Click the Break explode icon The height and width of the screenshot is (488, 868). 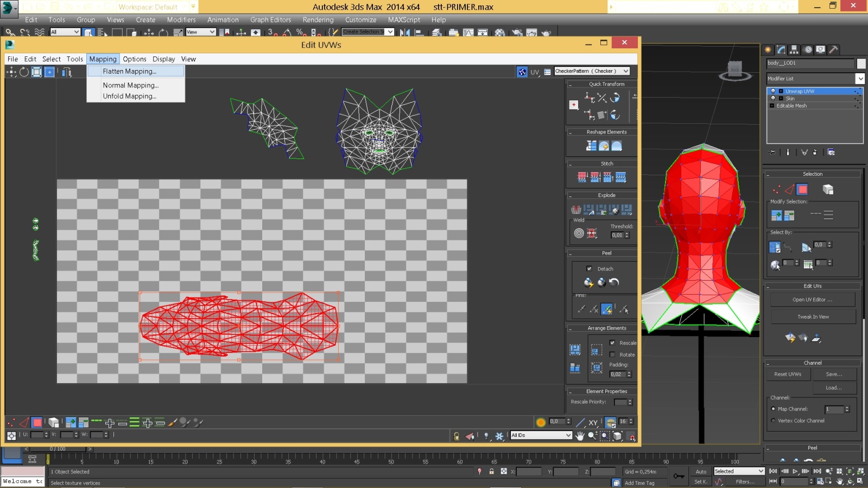[576, 210]
